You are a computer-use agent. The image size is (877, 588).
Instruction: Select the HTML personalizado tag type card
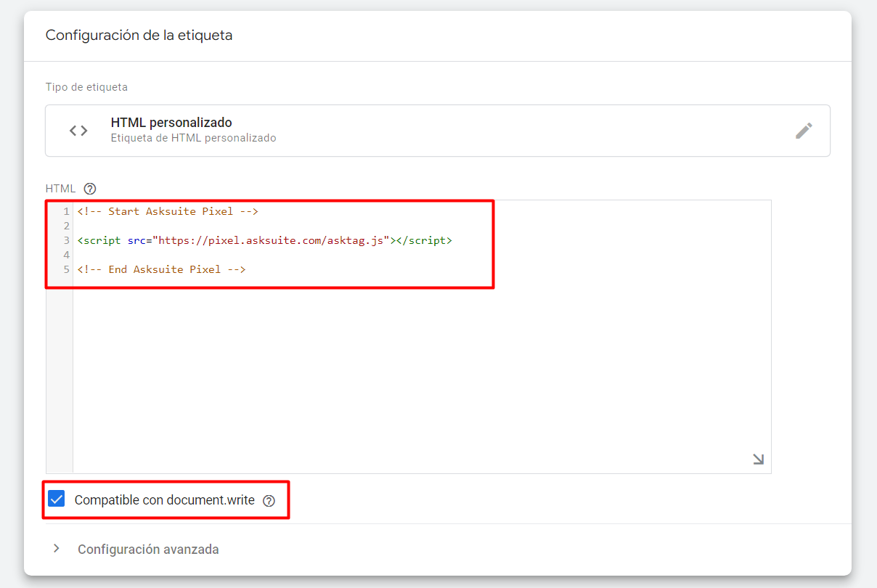pyautogui.click(x=438, y=131)
